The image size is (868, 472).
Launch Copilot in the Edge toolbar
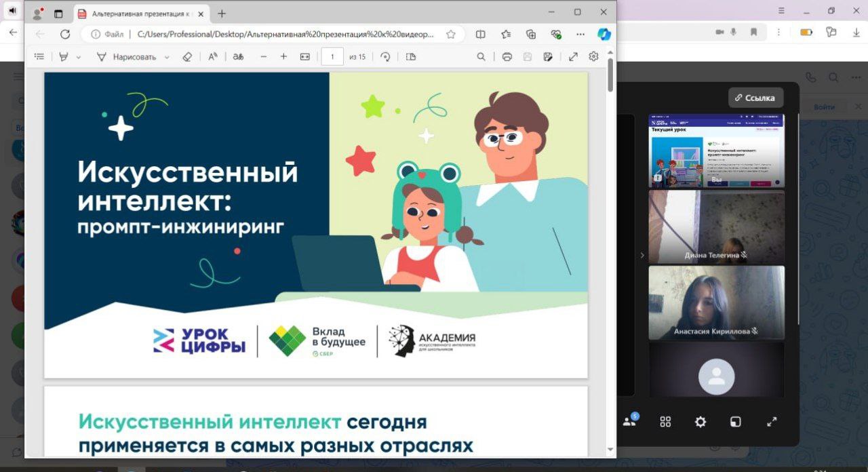point(604,34)
